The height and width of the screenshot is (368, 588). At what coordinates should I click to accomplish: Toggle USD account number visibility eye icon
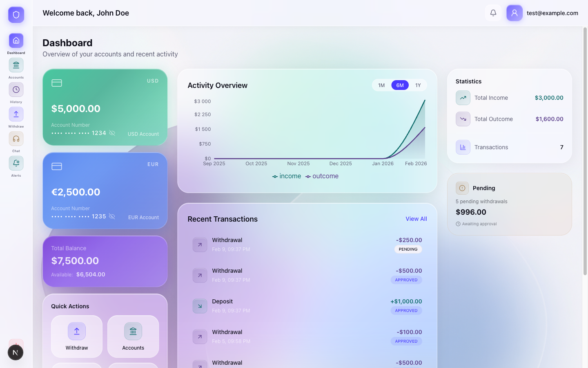tap(112, 133)
